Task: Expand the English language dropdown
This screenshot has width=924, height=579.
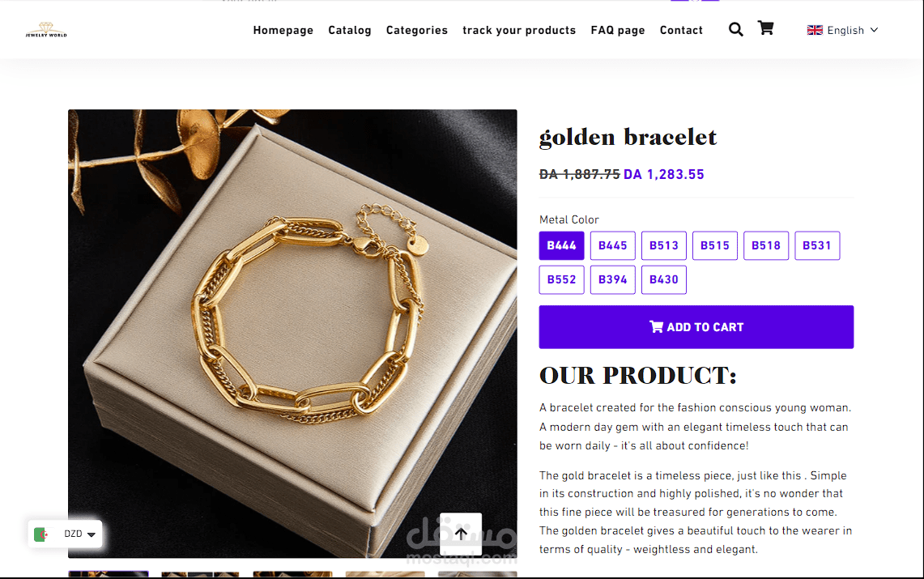Action: [843, 30]
